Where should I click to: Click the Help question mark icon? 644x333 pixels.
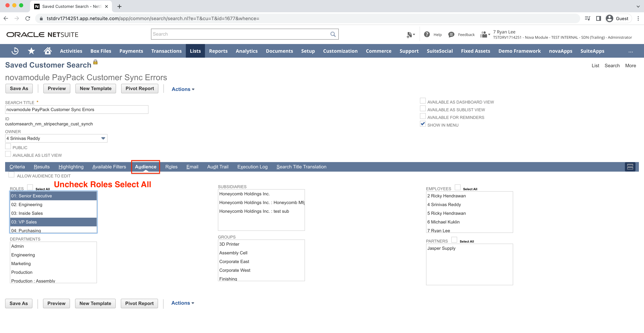427,34
